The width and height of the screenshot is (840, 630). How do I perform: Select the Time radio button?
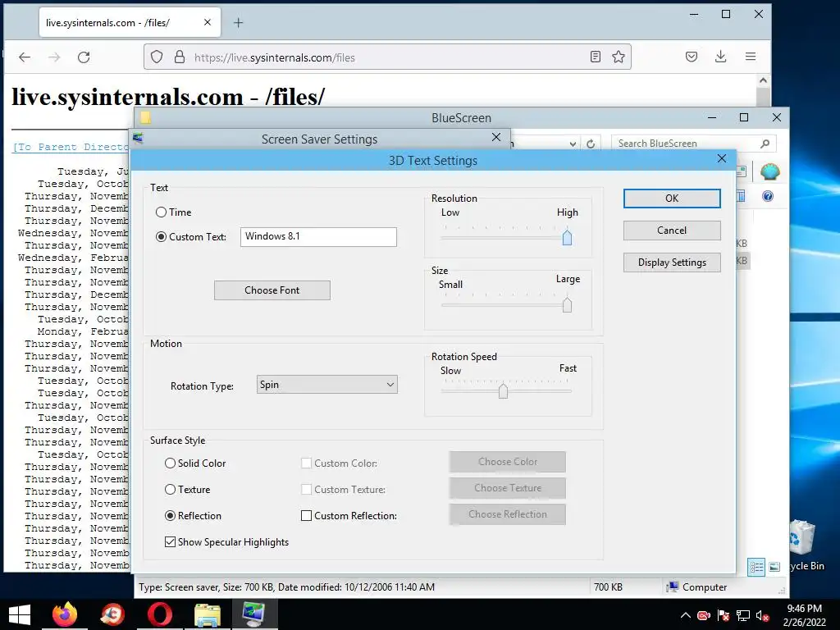pos(161,212)
